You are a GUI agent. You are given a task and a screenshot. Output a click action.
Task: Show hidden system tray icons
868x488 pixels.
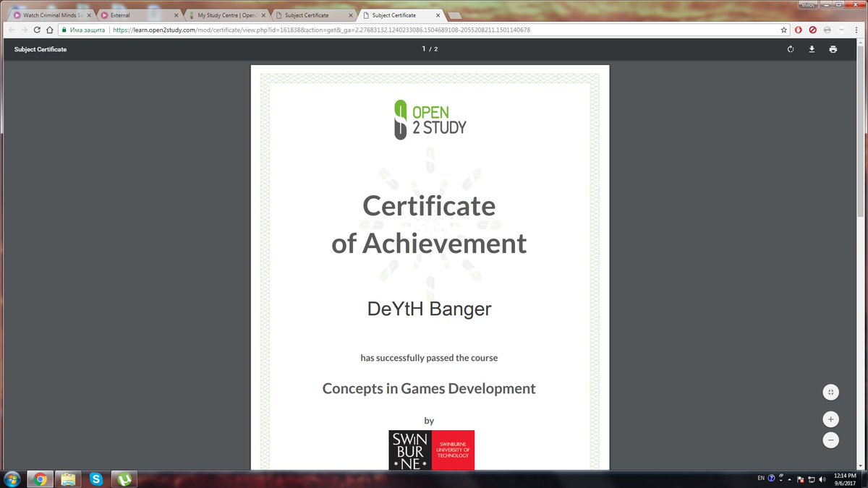point(791,479)
